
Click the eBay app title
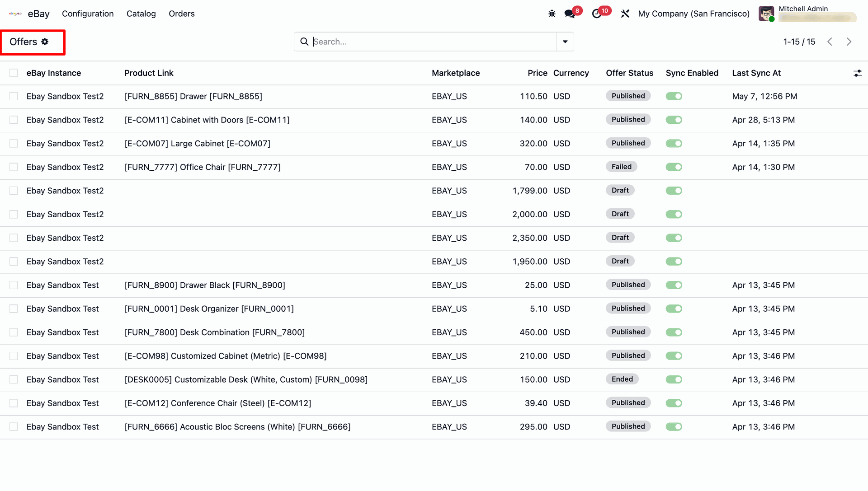click(x=38, y=14)
